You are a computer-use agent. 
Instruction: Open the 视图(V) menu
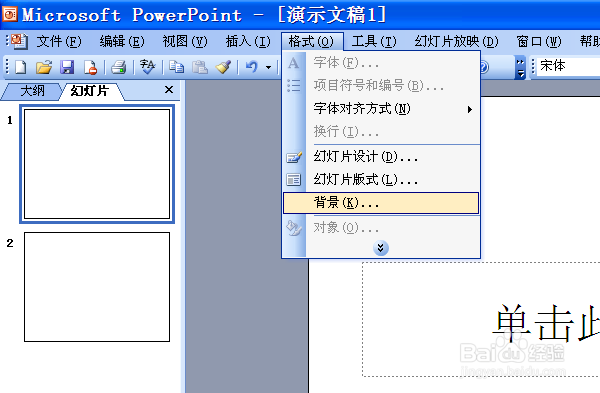[185, 41]
